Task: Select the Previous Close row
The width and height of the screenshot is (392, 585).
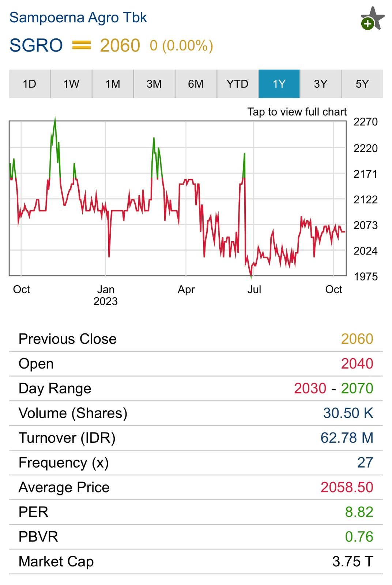Action: 196,339
